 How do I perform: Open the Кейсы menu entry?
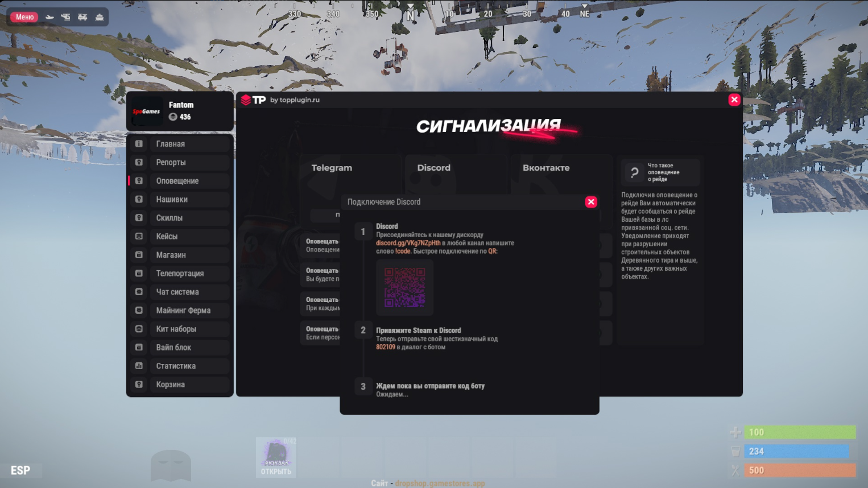tap(167, 237)
